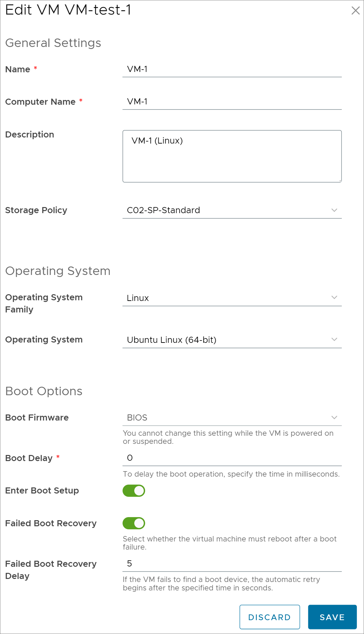This screenshot has height=634, width=364.
Task: Grab the Description textarea resize handle
Action: 340,180
